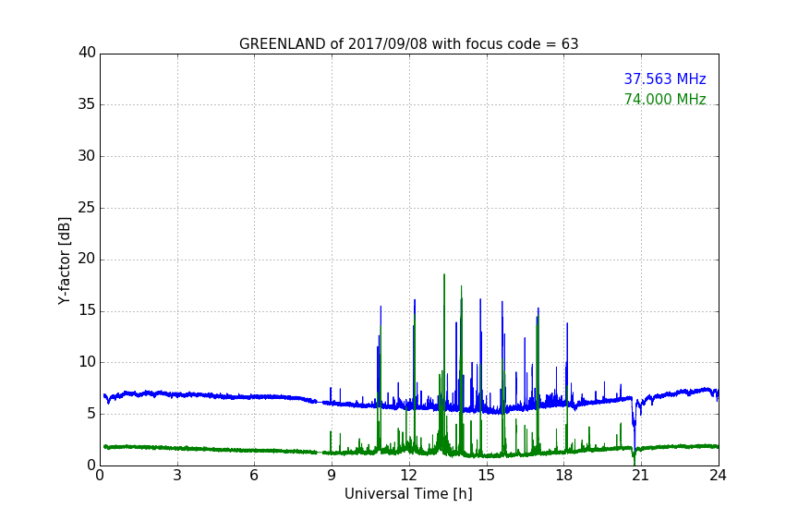Click the x-axis tick label 21
Image resolution: width=798 pixels, height=532 pixels.
pyautogui.click(x=641, y=476)
